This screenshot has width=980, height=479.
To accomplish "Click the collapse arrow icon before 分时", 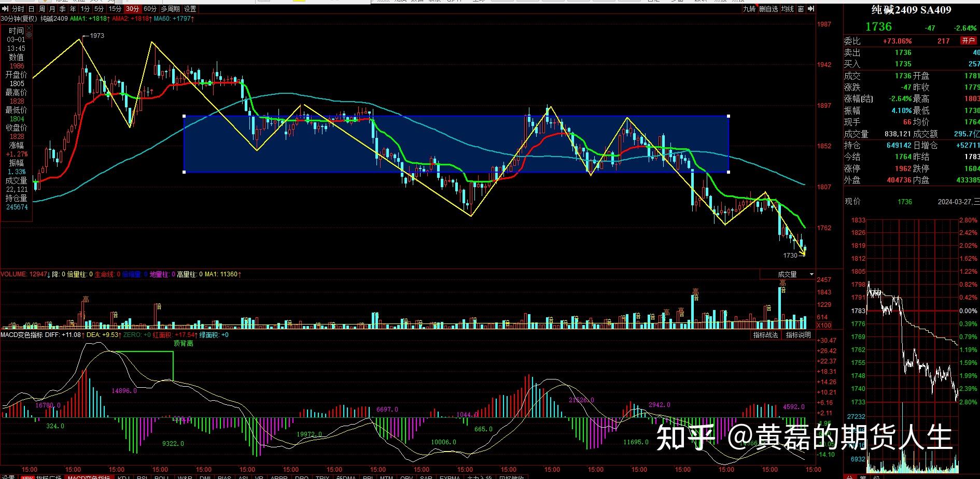I will 4,9.
